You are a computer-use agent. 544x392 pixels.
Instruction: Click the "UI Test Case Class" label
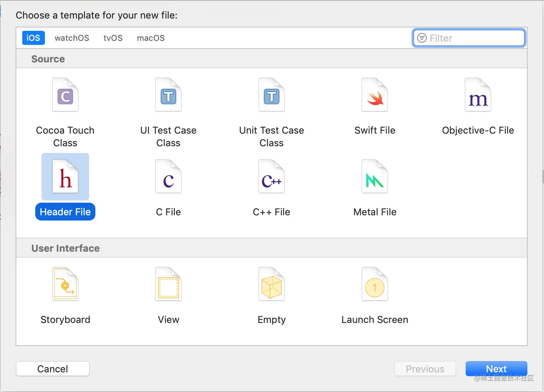click(x=168, y=137)
